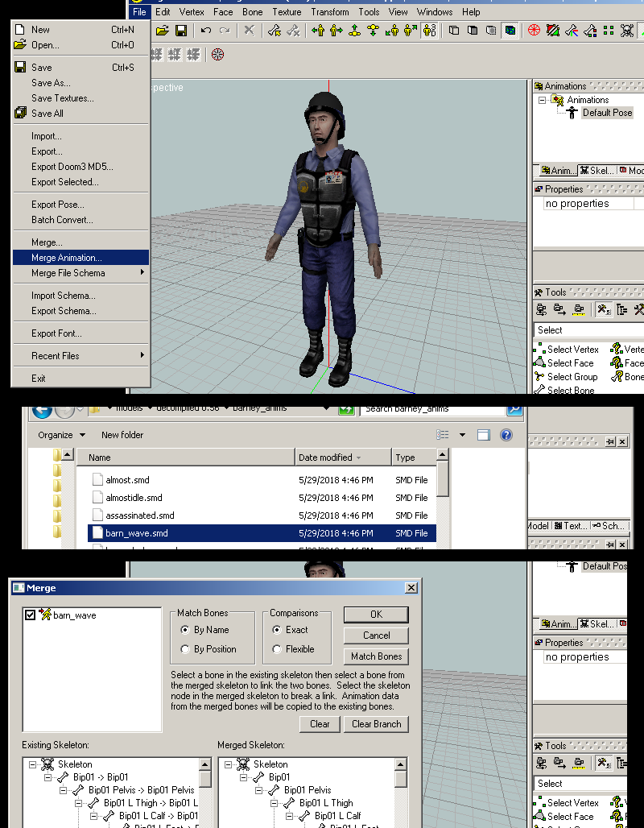Select the barn_wave.smd file
Screen dimensions: 644x828
(x=262, y=533)
